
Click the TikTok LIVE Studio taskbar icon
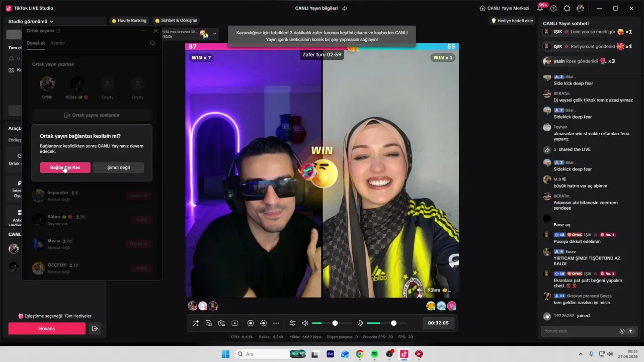(x=404, y=354)
